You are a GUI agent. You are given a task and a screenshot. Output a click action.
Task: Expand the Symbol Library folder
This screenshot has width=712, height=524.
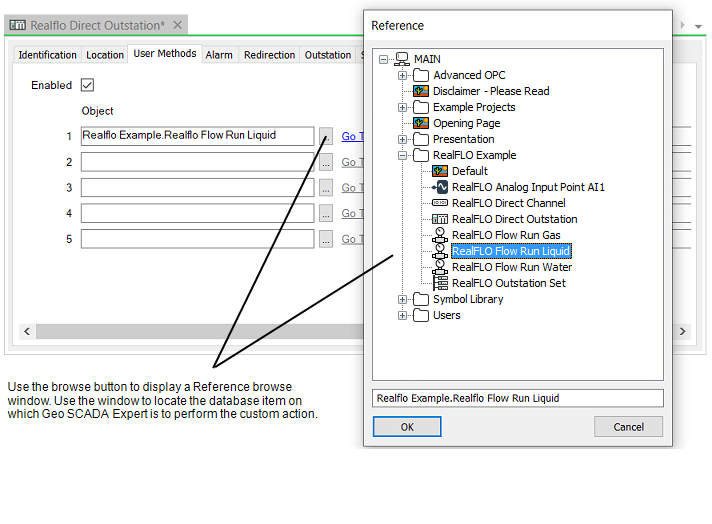pyautogui.click(x=402, y=299)
